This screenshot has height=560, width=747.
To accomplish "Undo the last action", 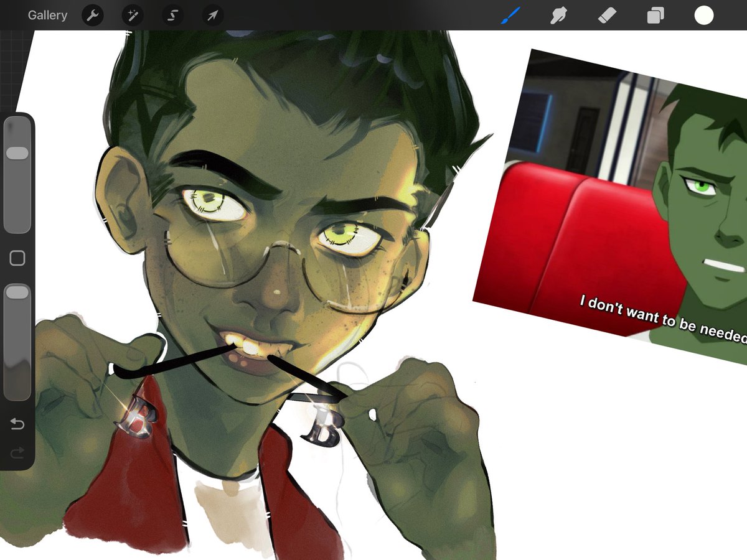I will pos(17,424).
